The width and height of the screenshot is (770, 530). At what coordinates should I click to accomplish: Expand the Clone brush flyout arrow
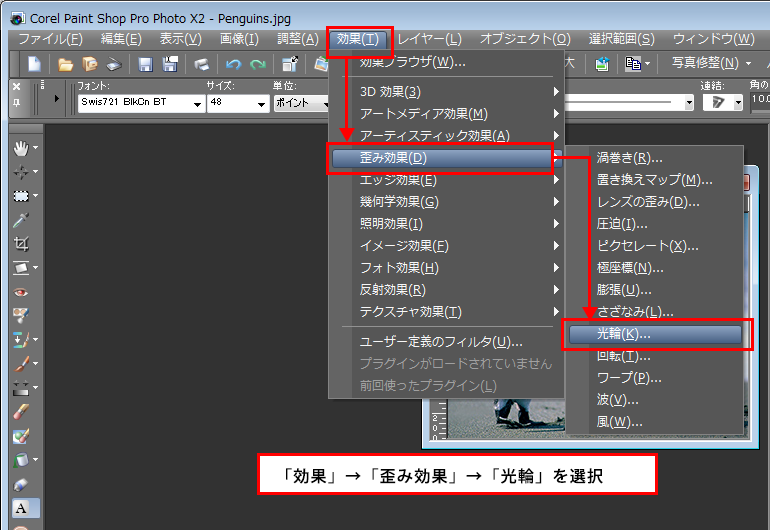pos(35,339)
